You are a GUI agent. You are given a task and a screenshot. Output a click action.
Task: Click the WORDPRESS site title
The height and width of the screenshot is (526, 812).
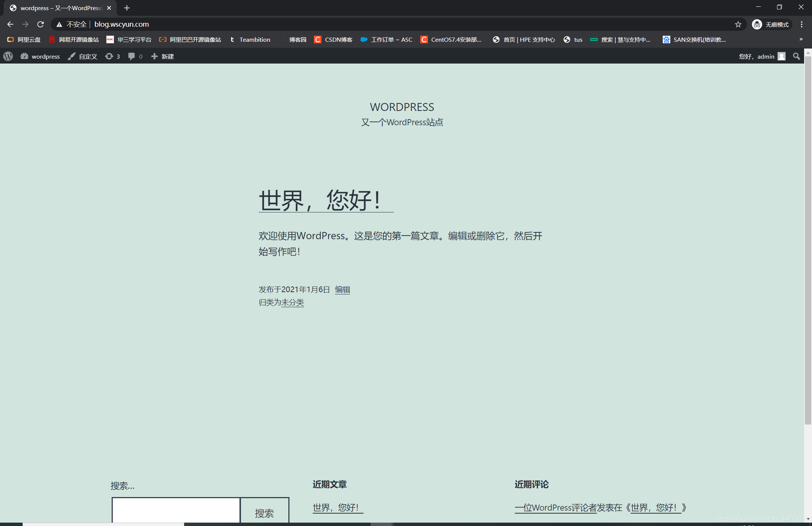pyautogui.click(x=402, y=107)
